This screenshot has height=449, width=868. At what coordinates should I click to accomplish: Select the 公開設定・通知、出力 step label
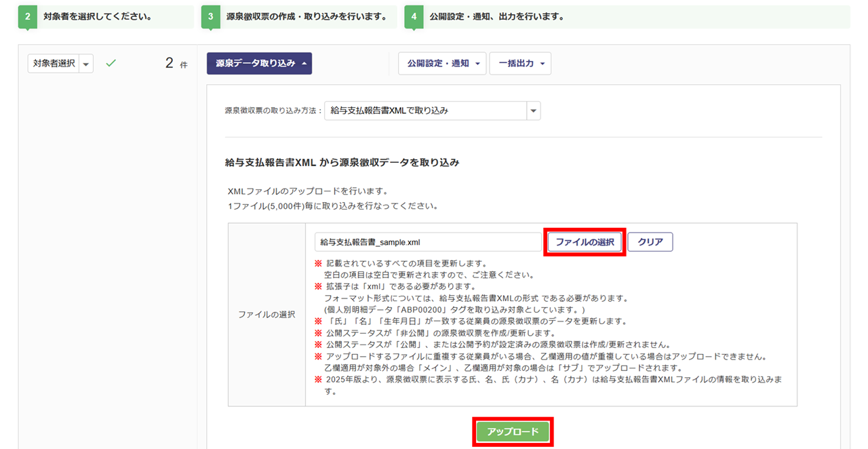pyautogui.click(x=496, y=17)
